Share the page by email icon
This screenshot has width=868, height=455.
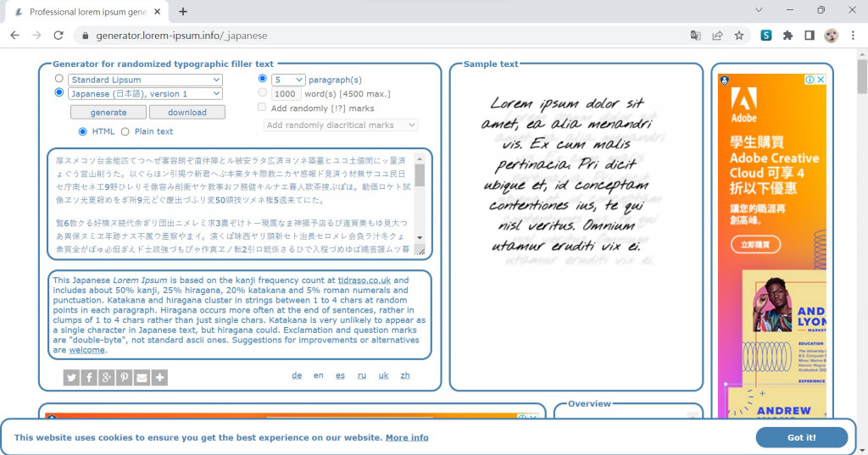coord(142,378)
